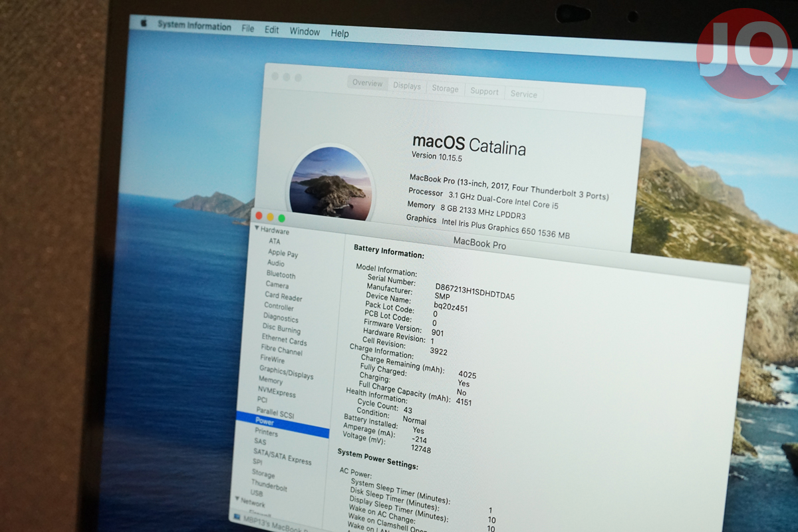Switch to the Displays tab
This screenshot has height=532, width=798.
click(407, 86)
